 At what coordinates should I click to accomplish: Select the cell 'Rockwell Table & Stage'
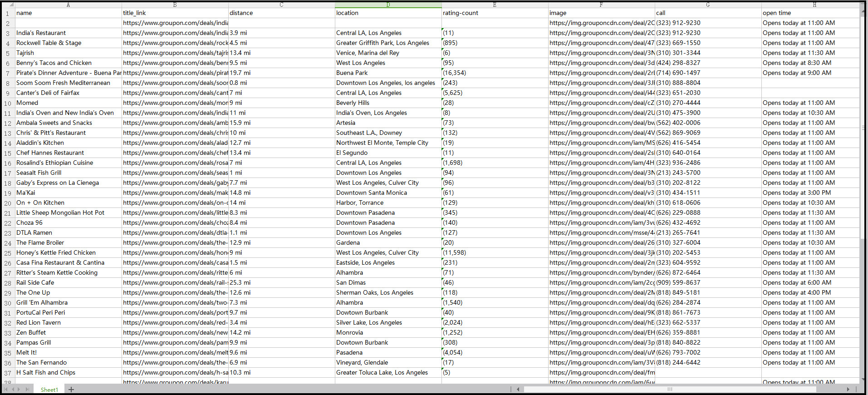coord(68,43)
